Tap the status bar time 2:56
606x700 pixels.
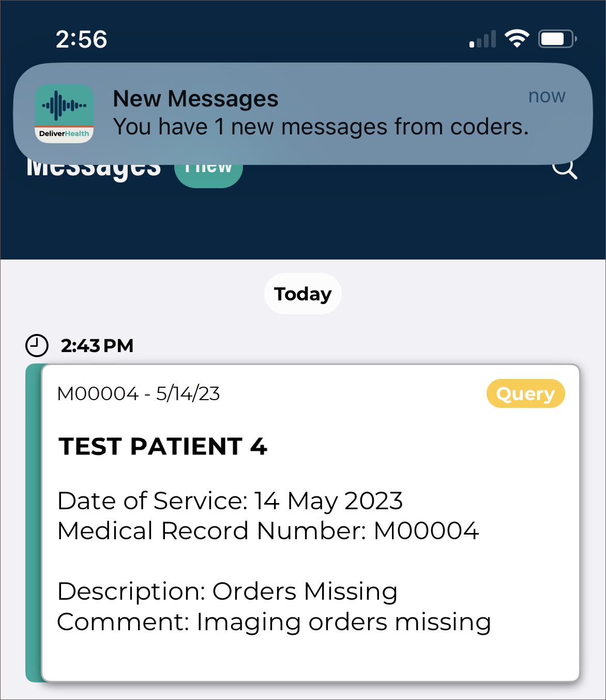pos(82,39)
